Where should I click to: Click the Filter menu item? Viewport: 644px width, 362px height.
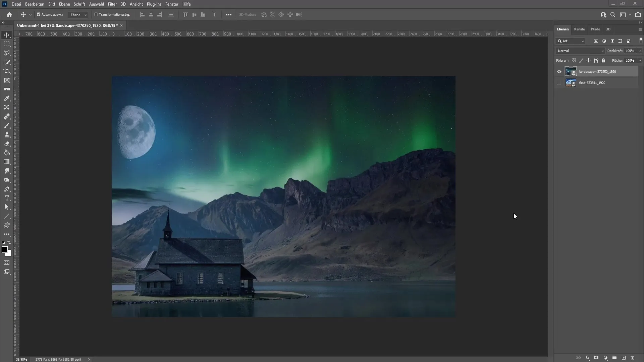pyautogui.click(x=112, y=4)
